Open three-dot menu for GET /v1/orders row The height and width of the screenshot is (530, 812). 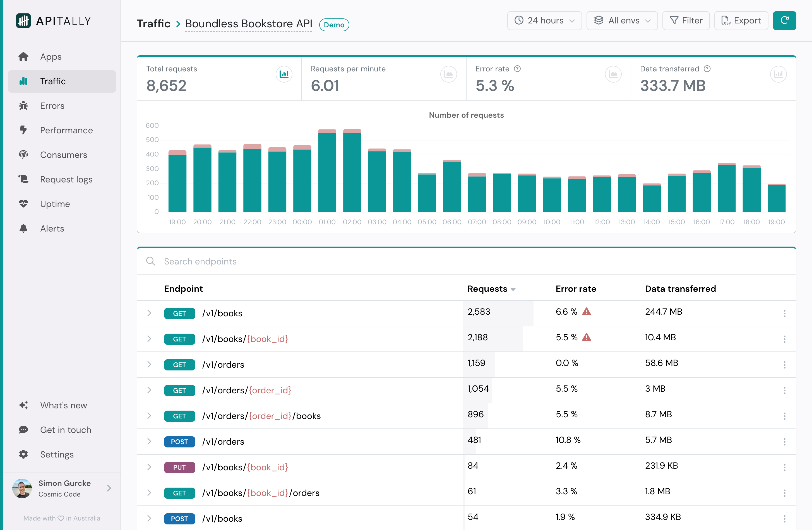784,365
